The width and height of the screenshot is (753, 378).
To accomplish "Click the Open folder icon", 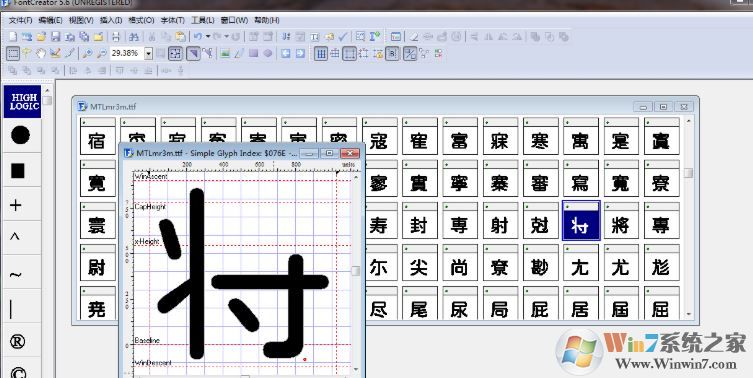I will click(x=41, y=37).
